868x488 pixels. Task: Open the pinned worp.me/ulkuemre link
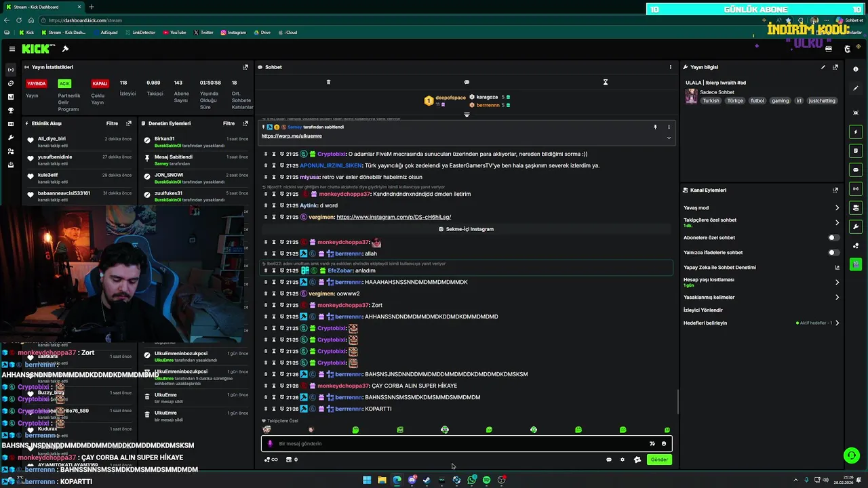point(292,136)
